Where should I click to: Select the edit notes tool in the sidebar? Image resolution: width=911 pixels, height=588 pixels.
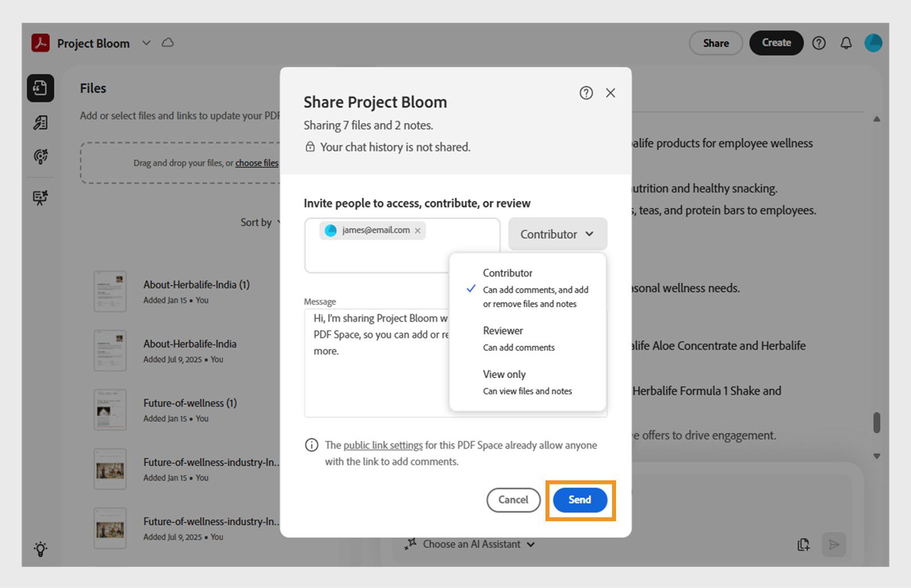click(40, 122)
